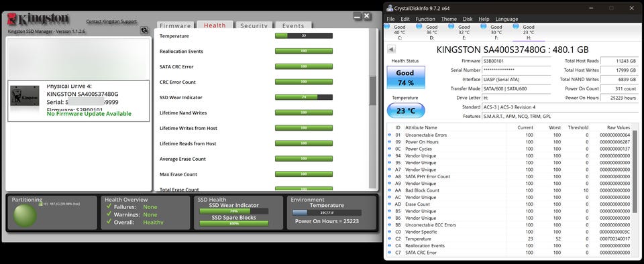Click status dot for Bad Block Count
The height and width of the screenshot is (264, 644).
(390, 190)
